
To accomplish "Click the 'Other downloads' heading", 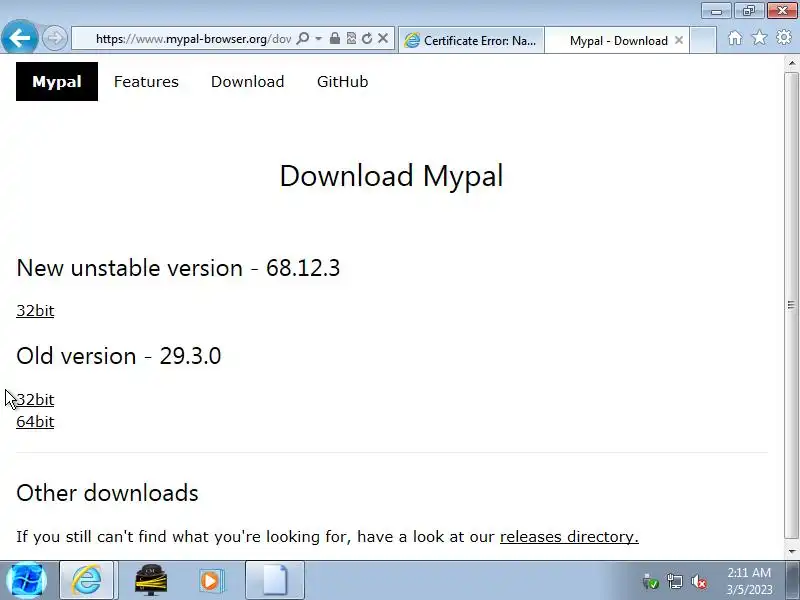I will point(107,493).
